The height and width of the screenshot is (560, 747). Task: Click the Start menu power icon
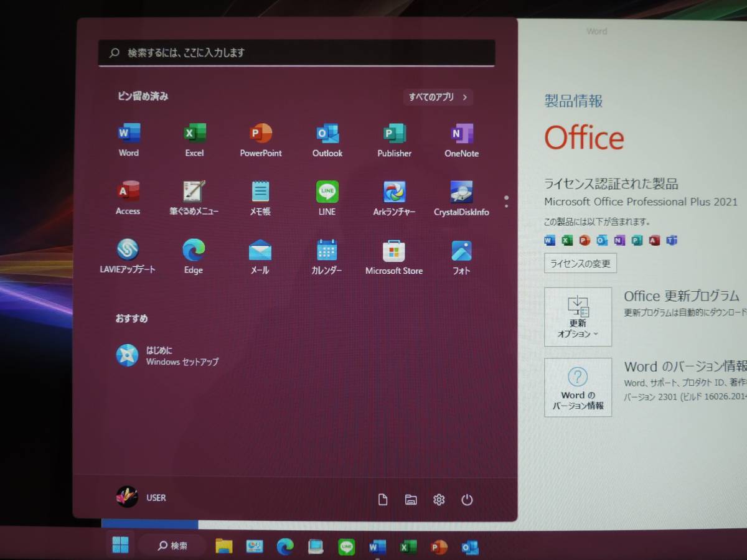click(467, 500)
